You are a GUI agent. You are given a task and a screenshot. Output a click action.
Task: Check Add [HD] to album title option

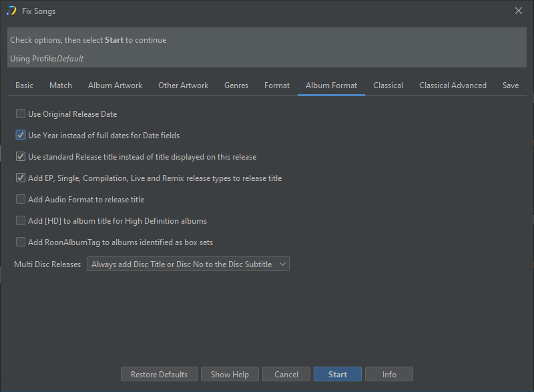coord(21,221)
